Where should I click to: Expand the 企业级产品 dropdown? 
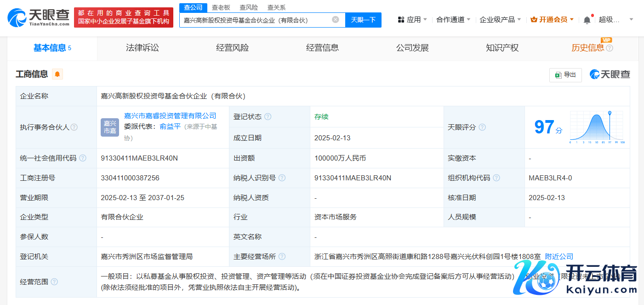500,20
